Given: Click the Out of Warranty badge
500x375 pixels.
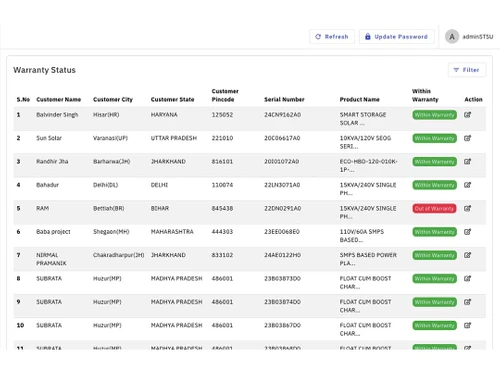Looking at the screenshot, I should [x=434, y=208].
